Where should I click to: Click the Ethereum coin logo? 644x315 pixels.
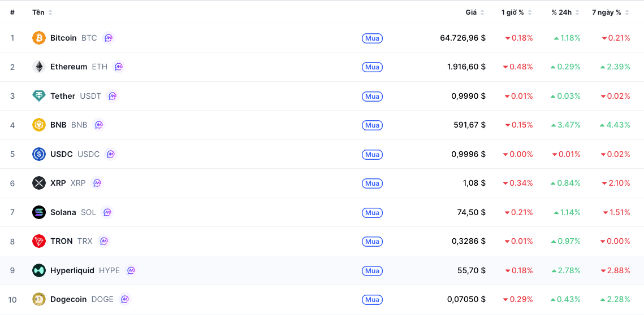39,67
